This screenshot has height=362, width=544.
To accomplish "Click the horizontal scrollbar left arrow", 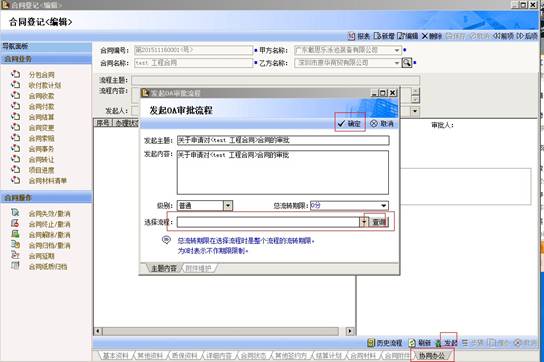I will tap(98, 331).
